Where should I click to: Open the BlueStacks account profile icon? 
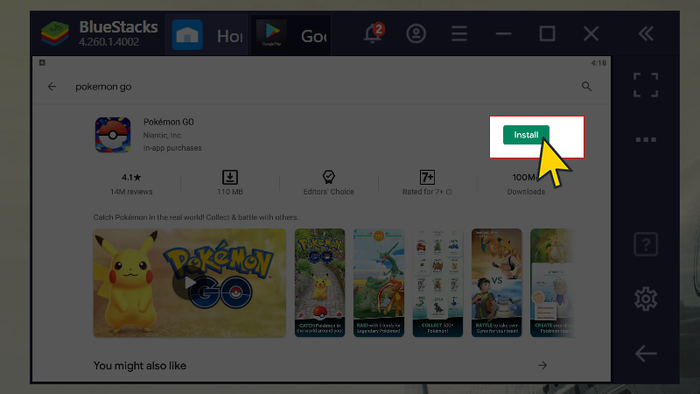(416, 33)
